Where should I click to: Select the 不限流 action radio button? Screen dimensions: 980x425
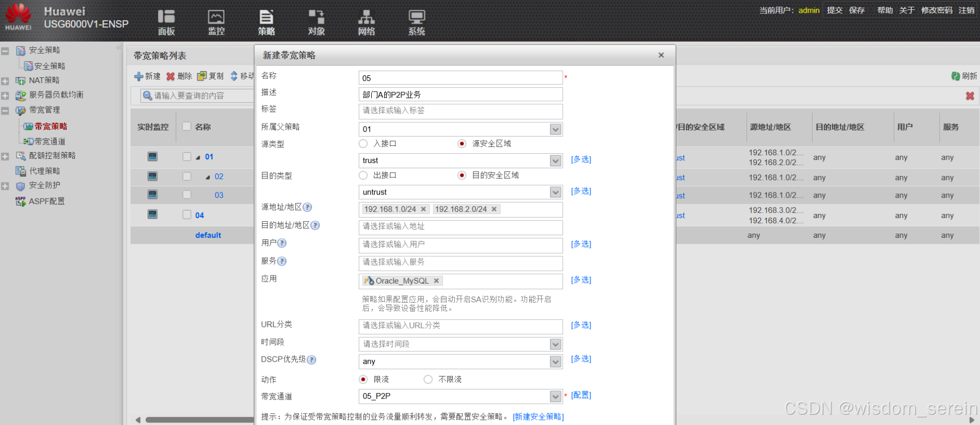coord(428,379)
